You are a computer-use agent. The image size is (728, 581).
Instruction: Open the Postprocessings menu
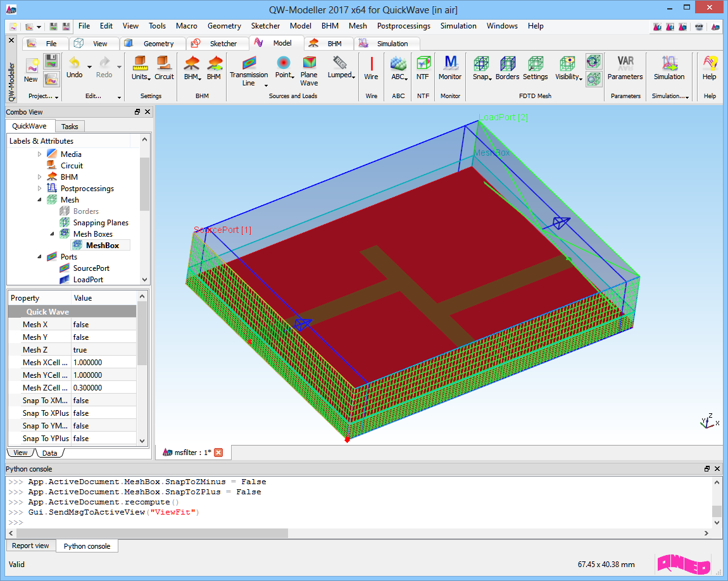403,26
